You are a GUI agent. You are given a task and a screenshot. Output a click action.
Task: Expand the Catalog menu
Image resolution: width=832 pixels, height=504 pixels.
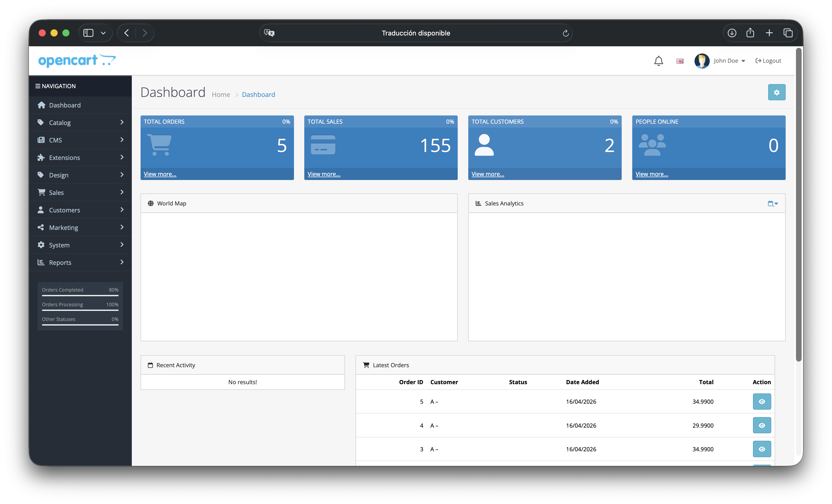(x=60, y=122)
